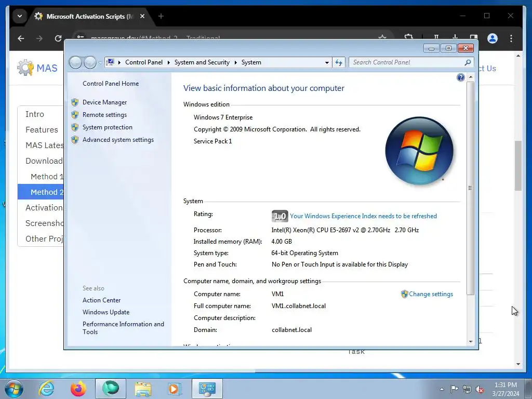
Task: Open browser tab search dropdown
Action: 20,16
